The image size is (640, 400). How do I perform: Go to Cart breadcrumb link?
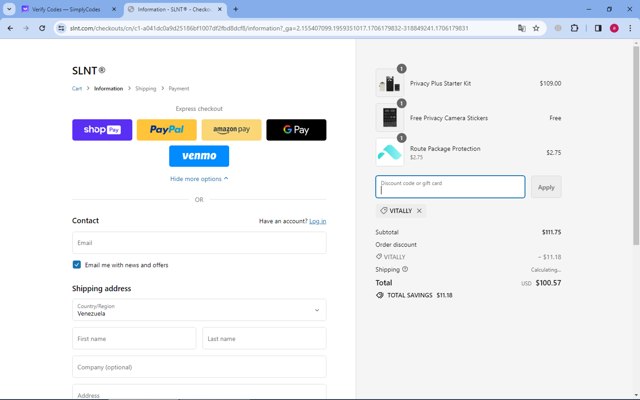(77, 89)
